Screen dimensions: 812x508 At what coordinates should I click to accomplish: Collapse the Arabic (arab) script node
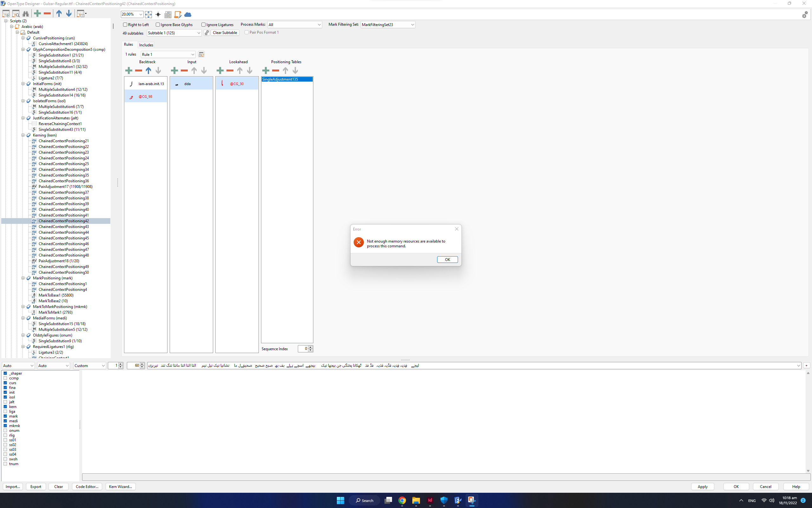pyautogui.click(x=12, y=27)
